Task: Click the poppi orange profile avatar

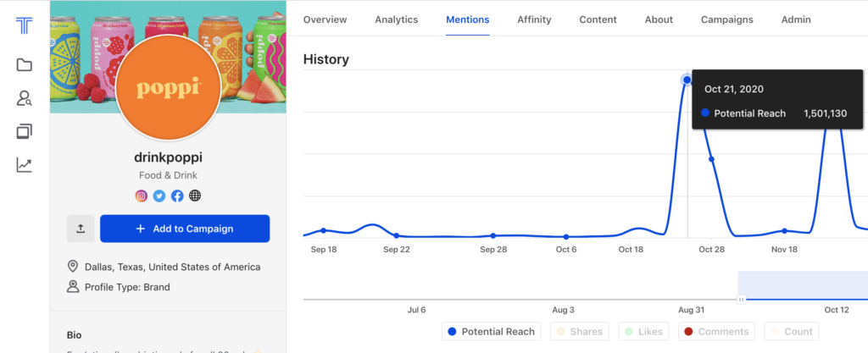Action: (169, 88)
